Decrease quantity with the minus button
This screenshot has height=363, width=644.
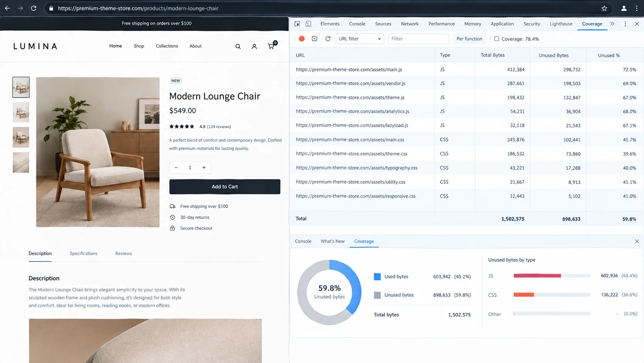(x=176, y=167)
